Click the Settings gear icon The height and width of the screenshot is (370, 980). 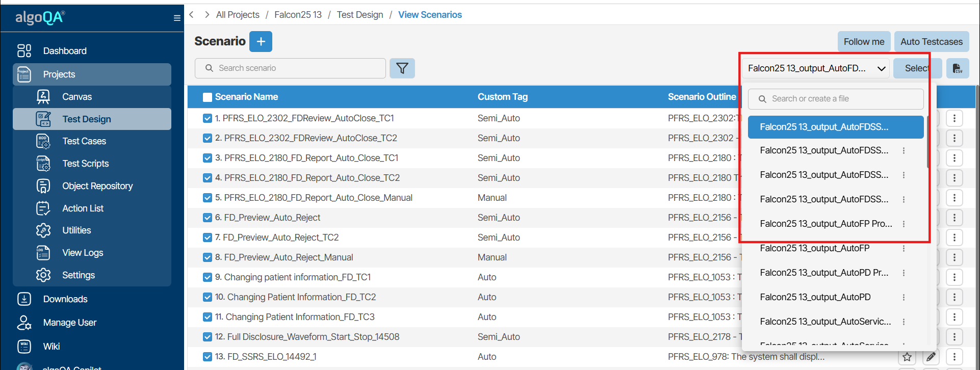coord(43,275)
